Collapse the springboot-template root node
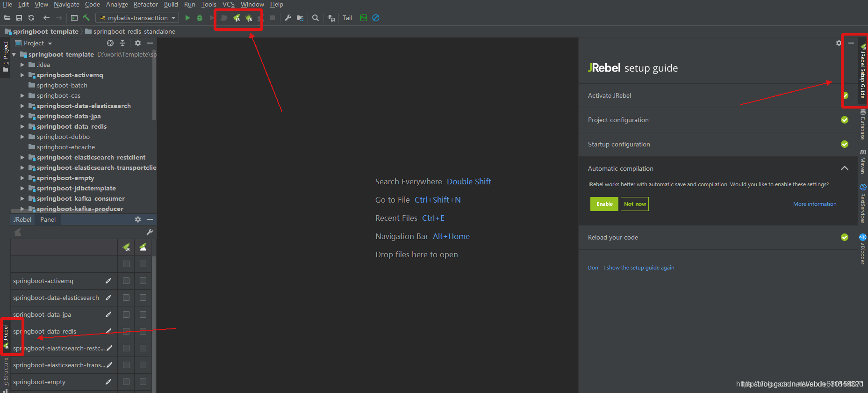This screenshot has height=393, width=868. 14,54
